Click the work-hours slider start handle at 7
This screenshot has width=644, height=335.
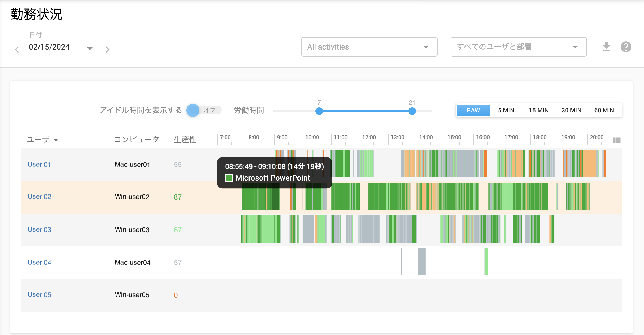tap(319, 111)
